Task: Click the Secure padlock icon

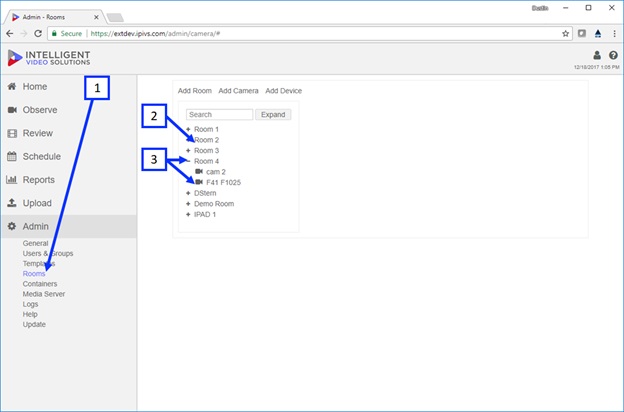Action: (x=55, y=33)
